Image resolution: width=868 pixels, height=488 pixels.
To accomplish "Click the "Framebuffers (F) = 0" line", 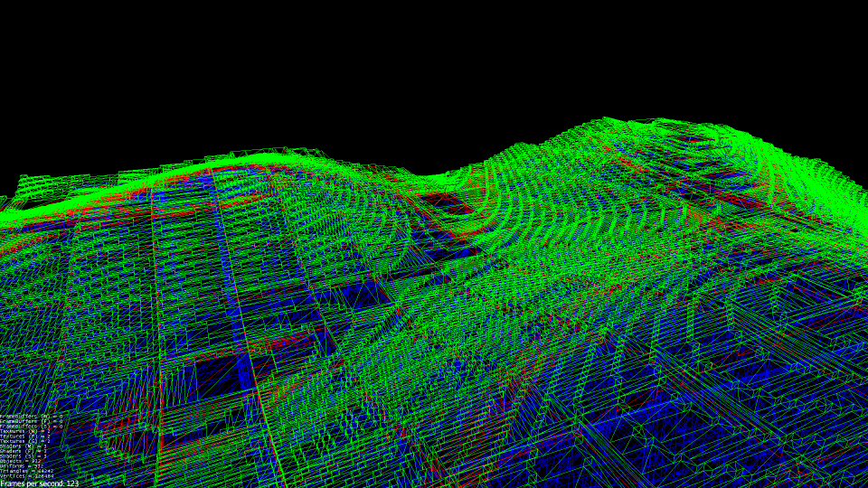I will point(31,421).
